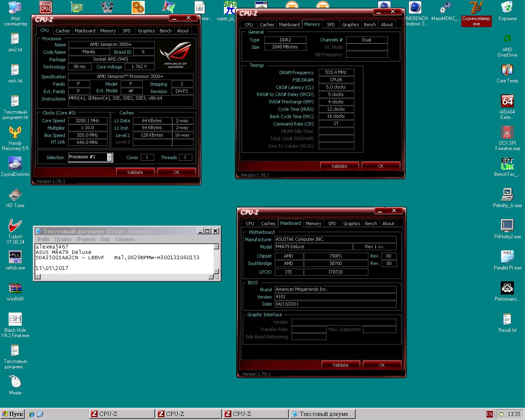Switch to CPU tab in Memory window
The width and height of the screenshot is (525, 420).
pos(249,25)
